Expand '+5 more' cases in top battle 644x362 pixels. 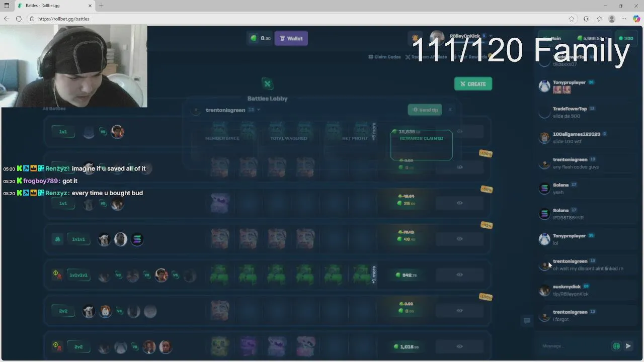[x=374, y=131]
